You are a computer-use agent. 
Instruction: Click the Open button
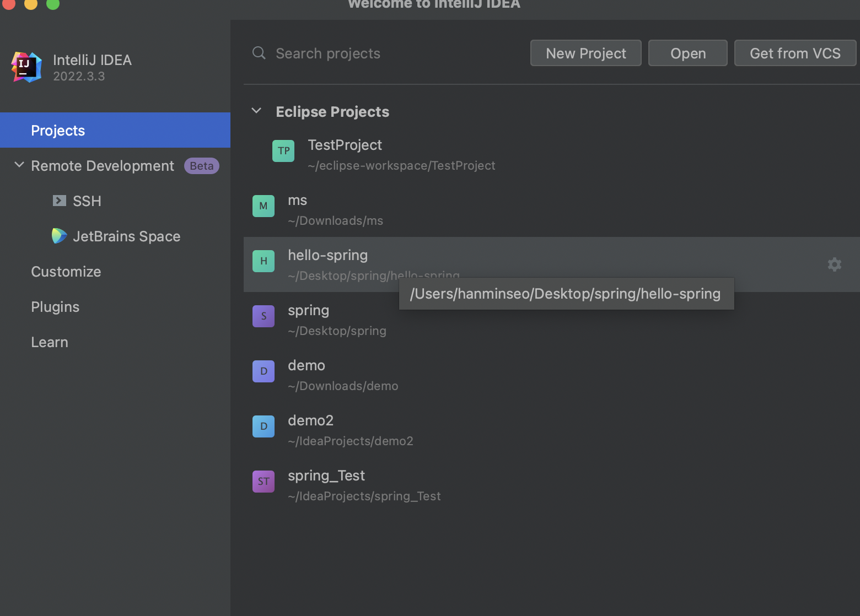[688, 53]
